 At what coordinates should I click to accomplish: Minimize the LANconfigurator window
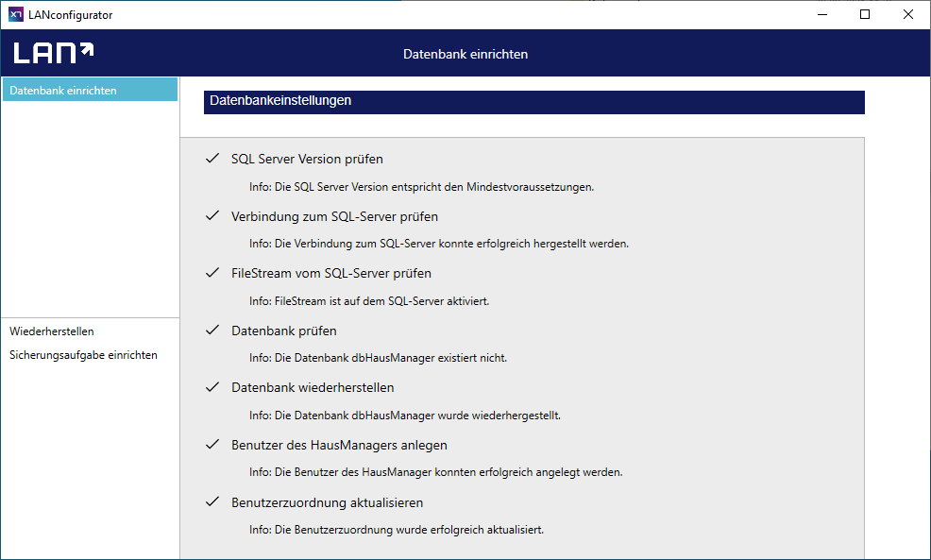[x=821, y=14]
